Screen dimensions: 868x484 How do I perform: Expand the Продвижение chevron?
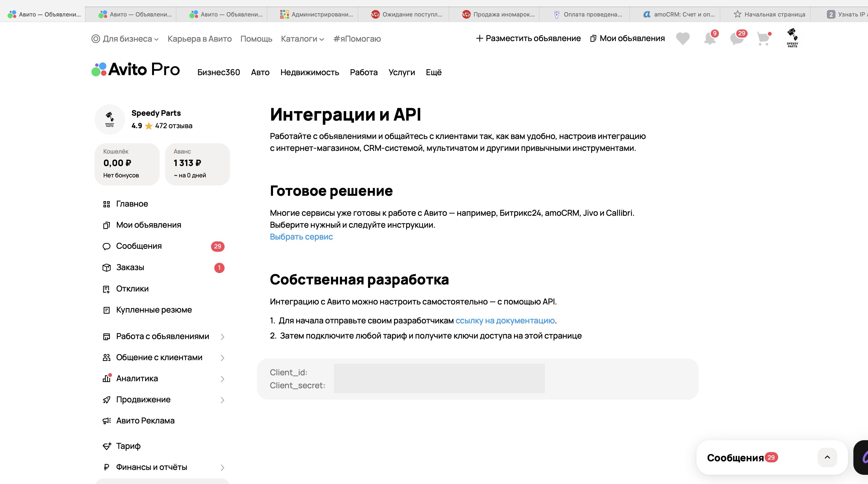click(222, 400)
